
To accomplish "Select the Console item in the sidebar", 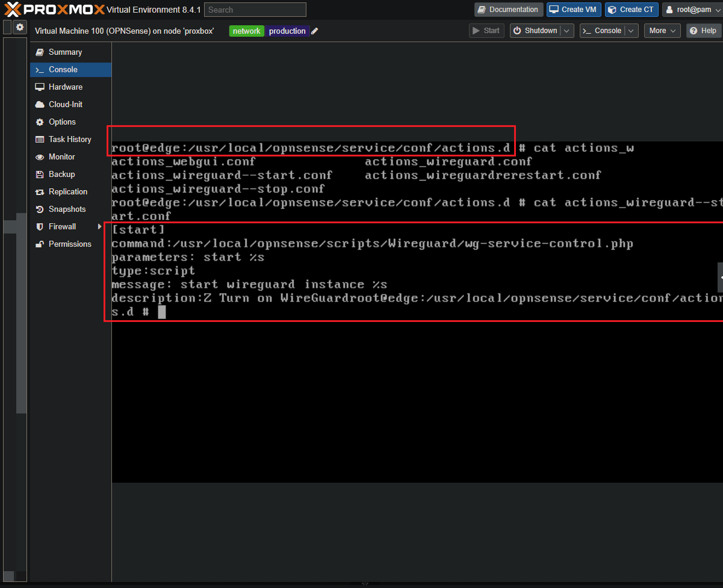I will point(70,70).
